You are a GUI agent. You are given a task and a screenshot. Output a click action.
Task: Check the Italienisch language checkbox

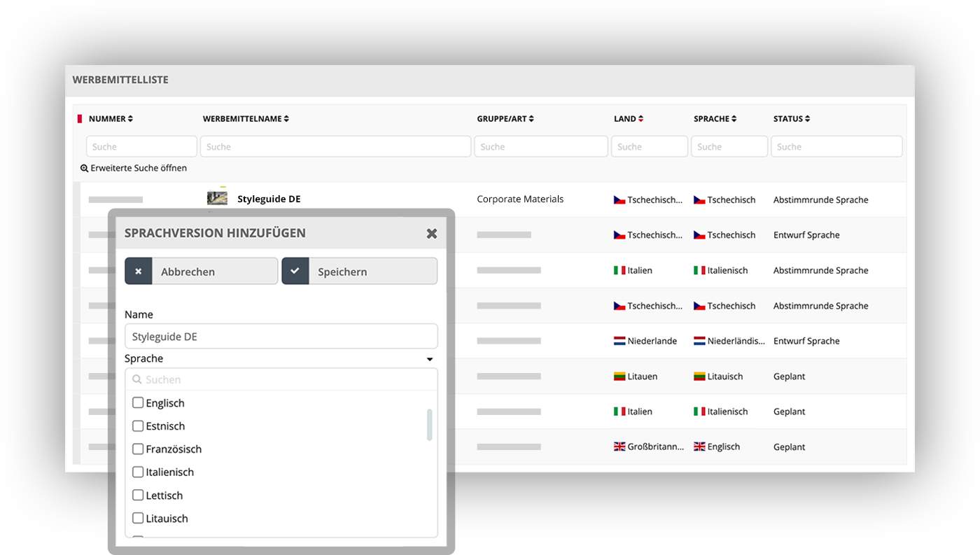pyautogui.click(x=138, y=472)
